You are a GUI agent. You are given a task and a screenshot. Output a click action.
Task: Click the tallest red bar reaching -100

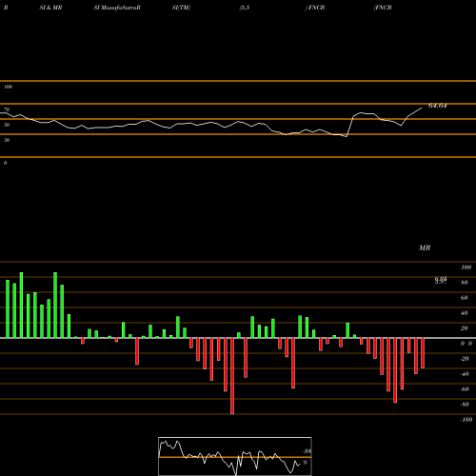(232, 376)
